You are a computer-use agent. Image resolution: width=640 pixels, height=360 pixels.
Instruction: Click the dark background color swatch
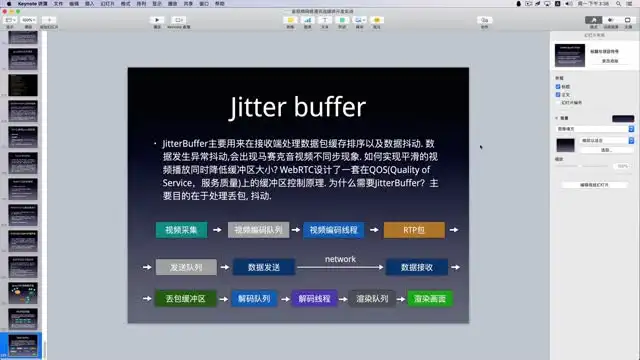pos(623,118)
